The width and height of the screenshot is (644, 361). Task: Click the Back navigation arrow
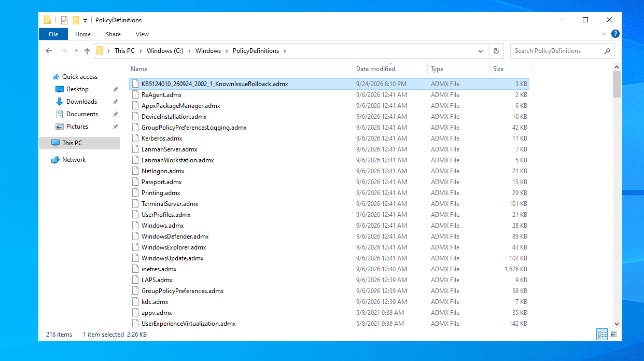click(x=49, y=51)
